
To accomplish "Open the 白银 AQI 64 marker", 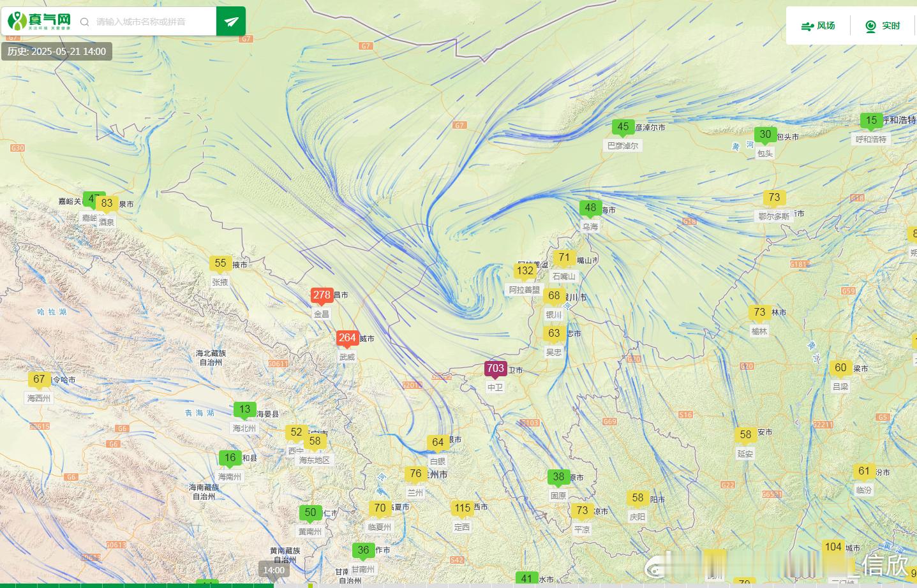I will tap(438, 443).
